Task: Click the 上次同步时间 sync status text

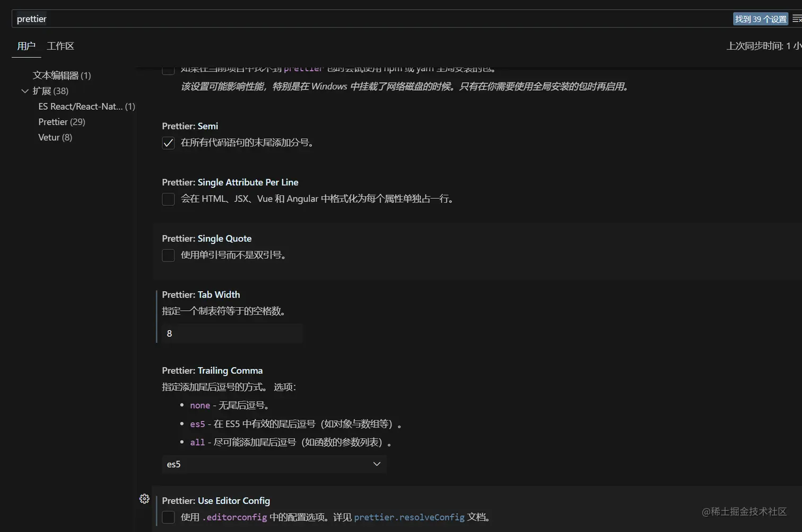Action: pyautogui.click(x=764, y=46)
